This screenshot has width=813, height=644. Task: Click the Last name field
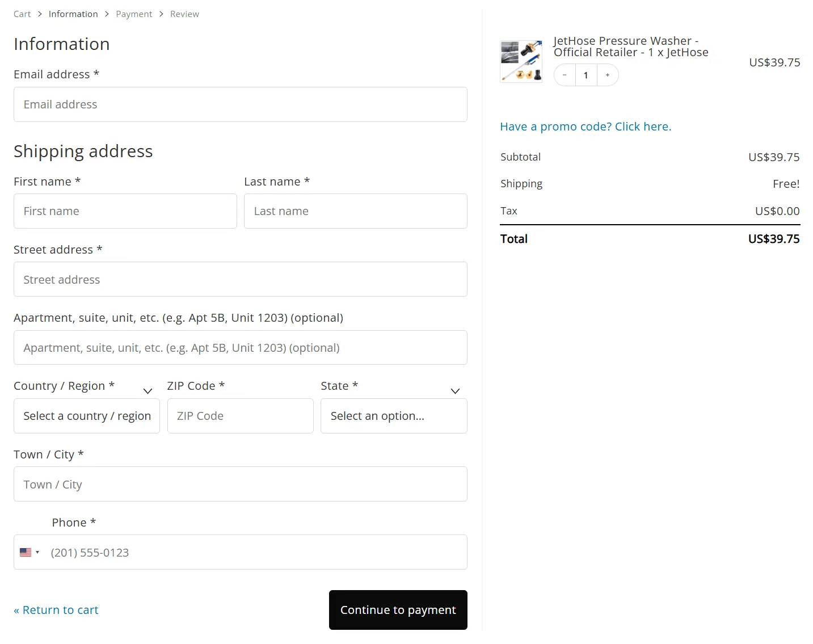pyautogui.click(x=355, y=211)
